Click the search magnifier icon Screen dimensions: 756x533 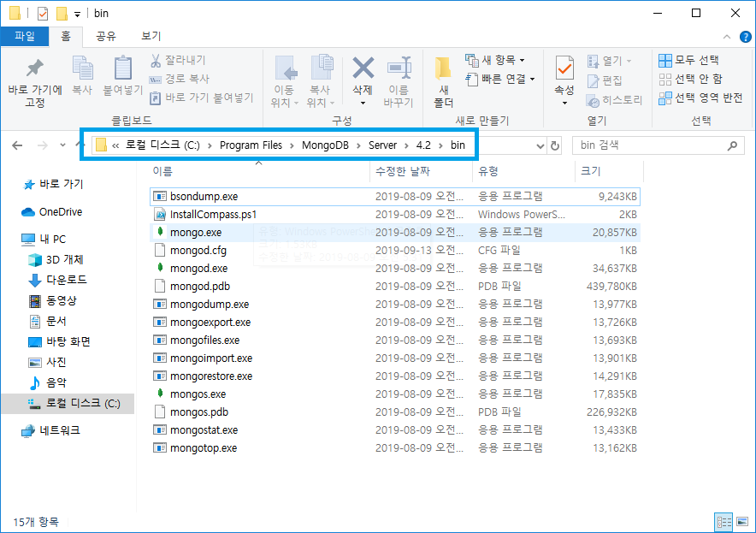click(732, 145)
